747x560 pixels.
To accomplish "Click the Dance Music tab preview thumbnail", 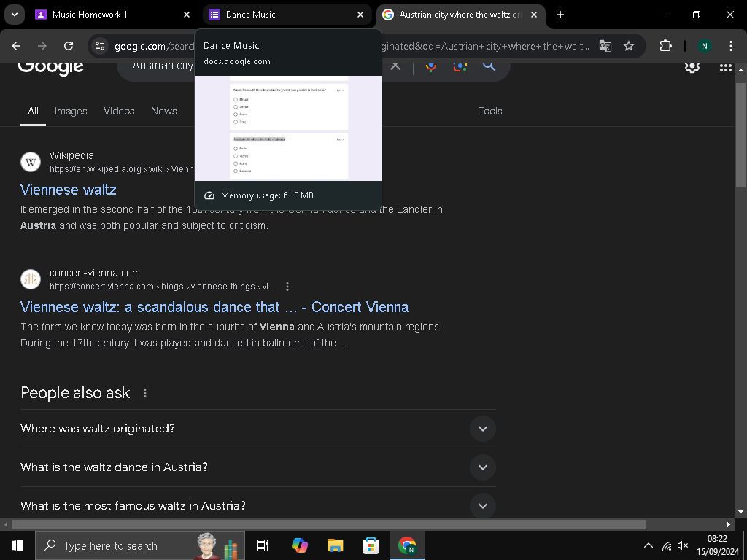I will (288, 128).
